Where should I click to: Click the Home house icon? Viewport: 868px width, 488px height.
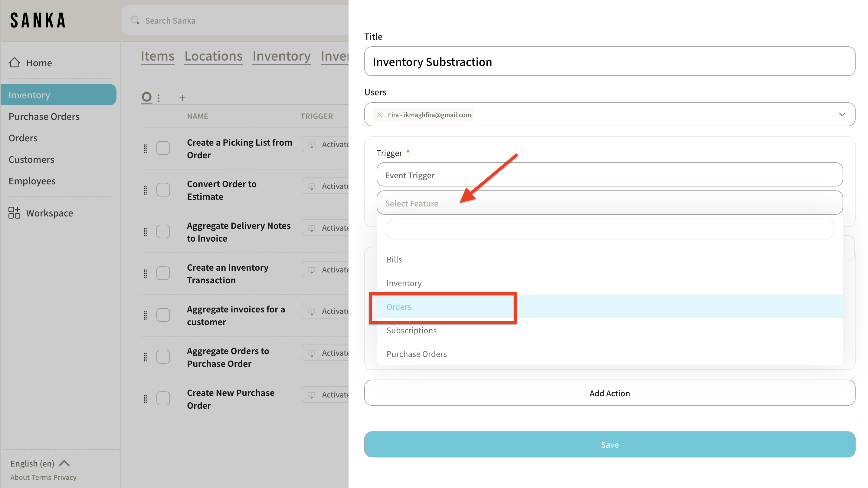coord(14,62)
